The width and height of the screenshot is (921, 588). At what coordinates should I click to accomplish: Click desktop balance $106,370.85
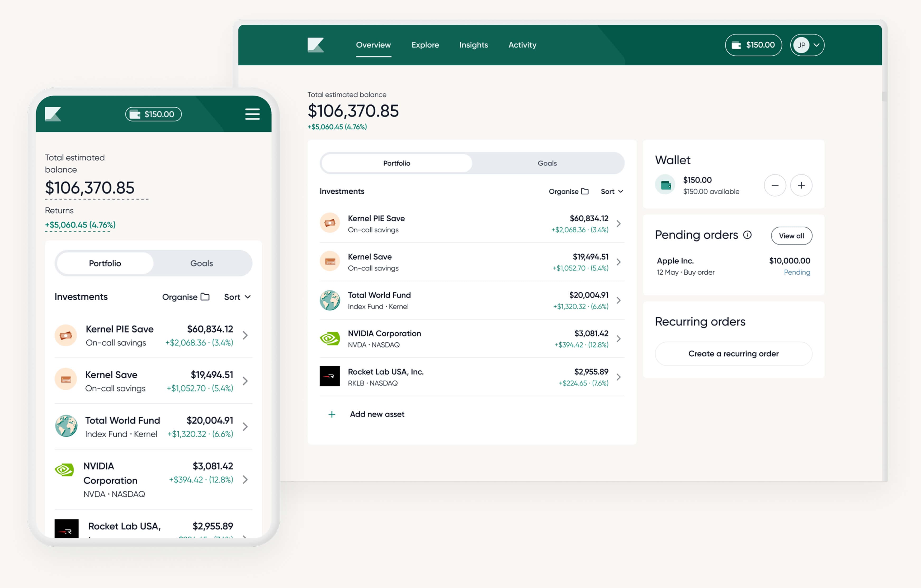(x=353, y=111)
